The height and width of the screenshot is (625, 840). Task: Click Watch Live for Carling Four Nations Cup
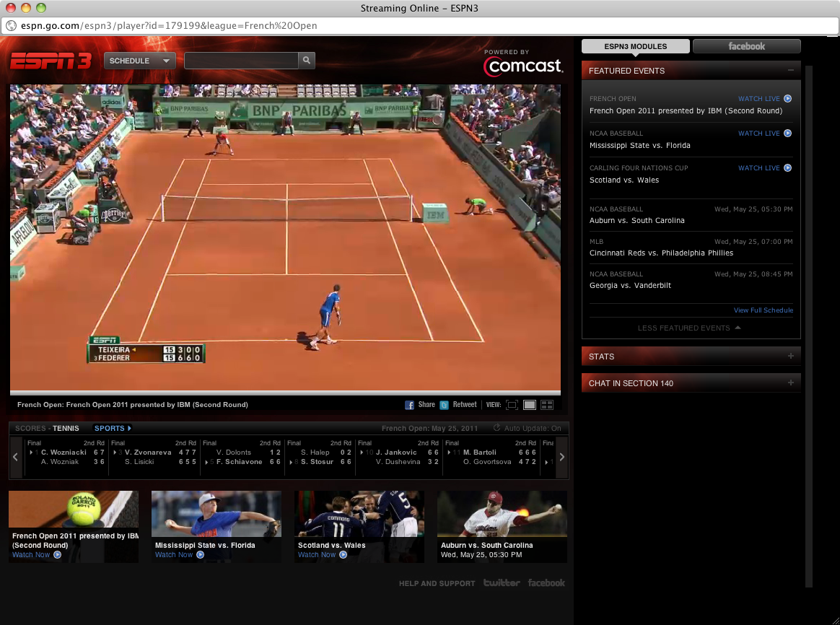click(759, 167)
